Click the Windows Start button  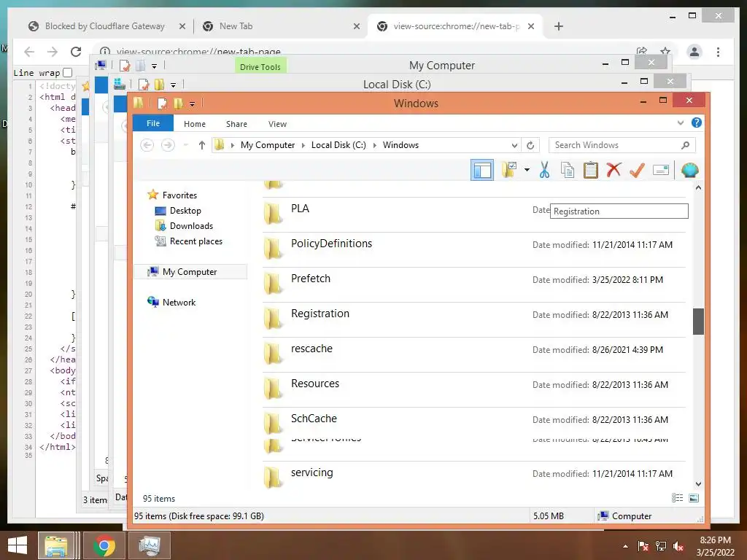[x=18, y=545]
